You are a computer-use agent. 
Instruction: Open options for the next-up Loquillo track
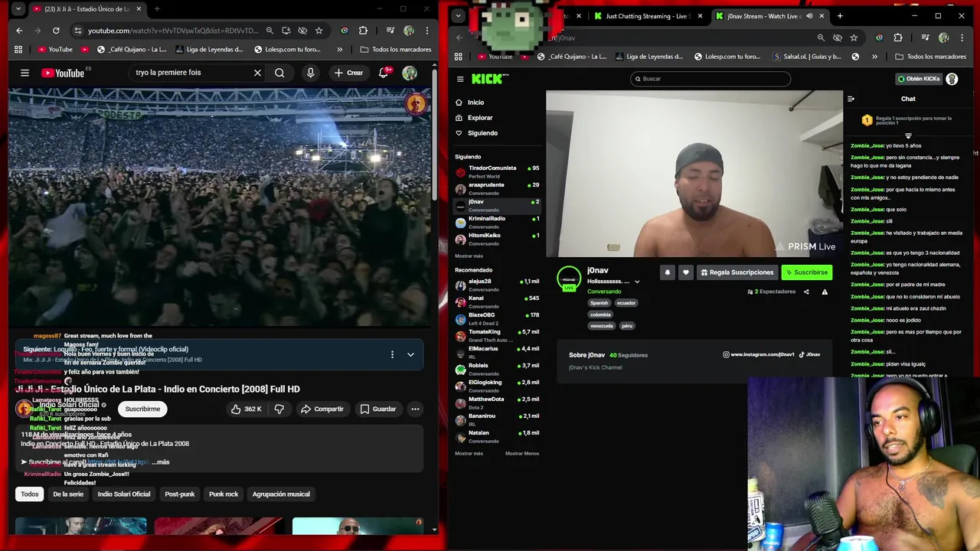coord(392,354)
